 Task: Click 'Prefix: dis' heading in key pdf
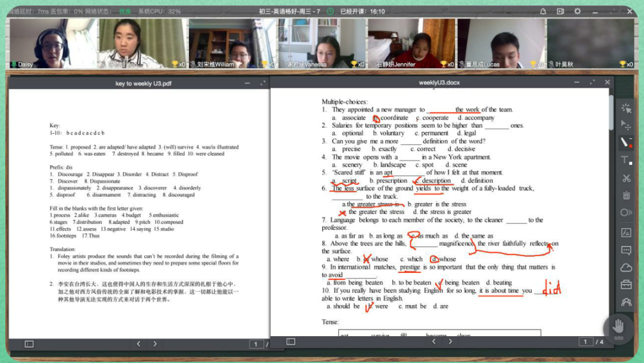pos(61,167)
